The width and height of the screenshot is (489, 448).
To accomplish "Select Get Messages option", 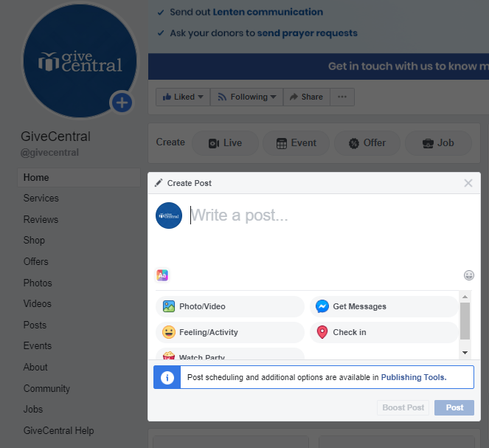I will click(384, 306).
